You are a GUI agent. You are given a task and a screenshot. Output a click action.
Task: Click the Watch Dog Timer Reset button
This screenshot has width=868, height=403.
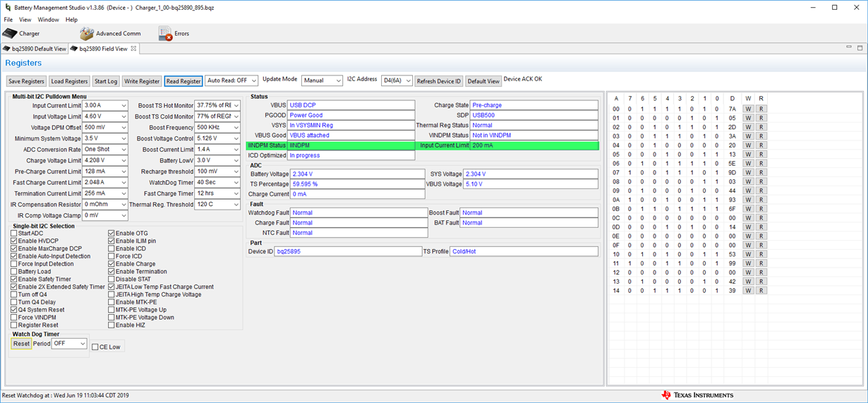click(x=21, y=344)
